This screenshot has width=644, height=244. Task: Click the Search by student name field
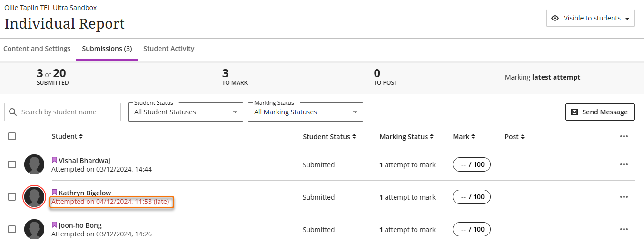(x=67, y=112)
